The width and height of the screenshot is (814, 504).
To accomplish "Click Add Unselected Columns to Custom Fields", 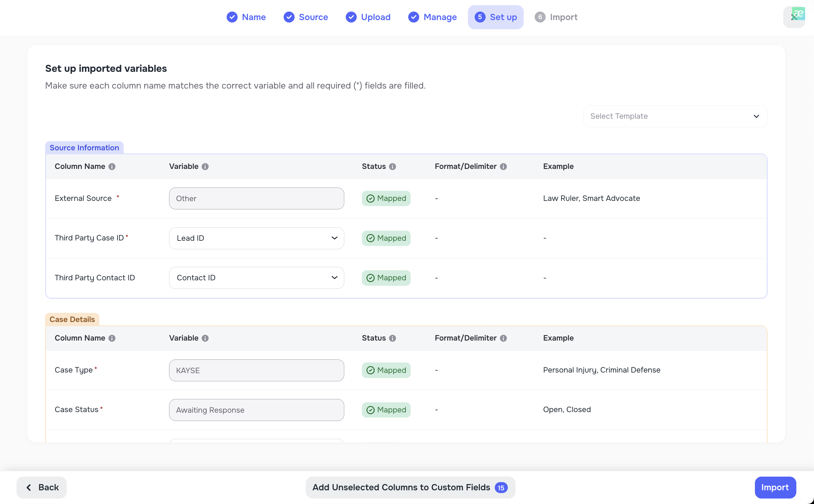I will (x=410, y=488).
